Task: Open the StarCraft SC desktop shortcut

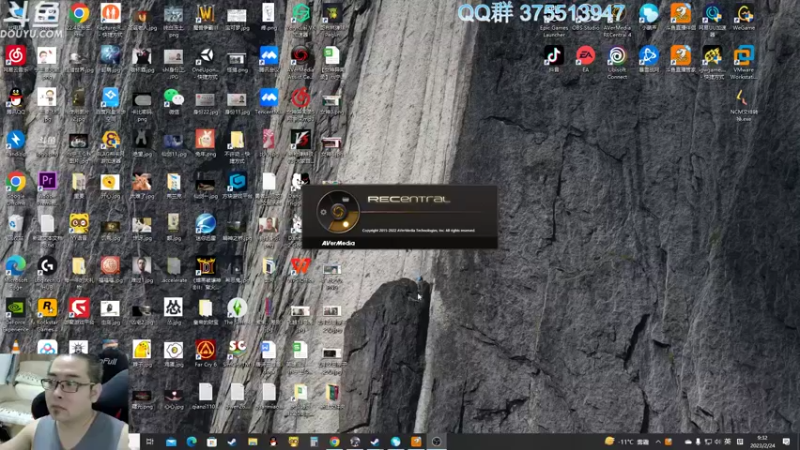Action: pos(237,353)
